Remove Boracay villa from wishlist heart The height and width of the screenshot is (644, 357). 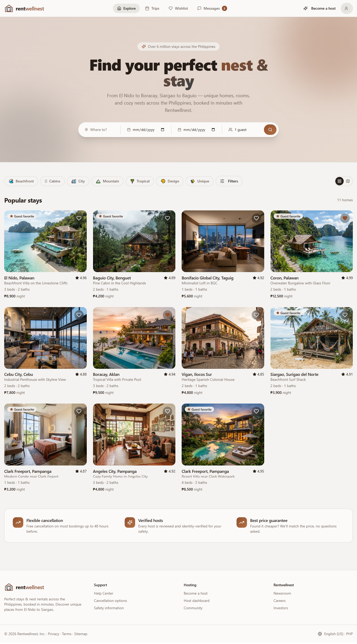tap(168, 315)
